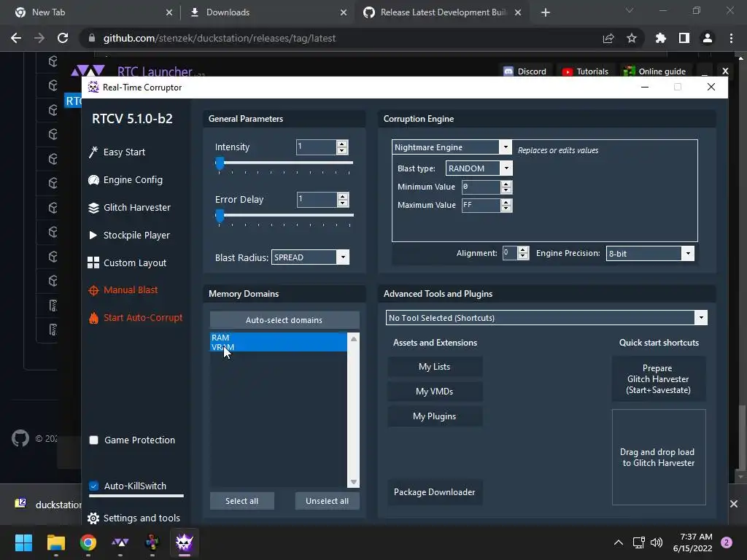Click the Maximum Value input field

click(481, 205)
